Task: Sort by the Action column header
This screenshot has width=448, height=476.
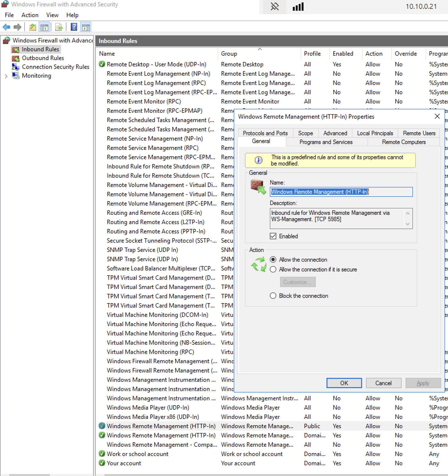Action: tap(377, 53)
